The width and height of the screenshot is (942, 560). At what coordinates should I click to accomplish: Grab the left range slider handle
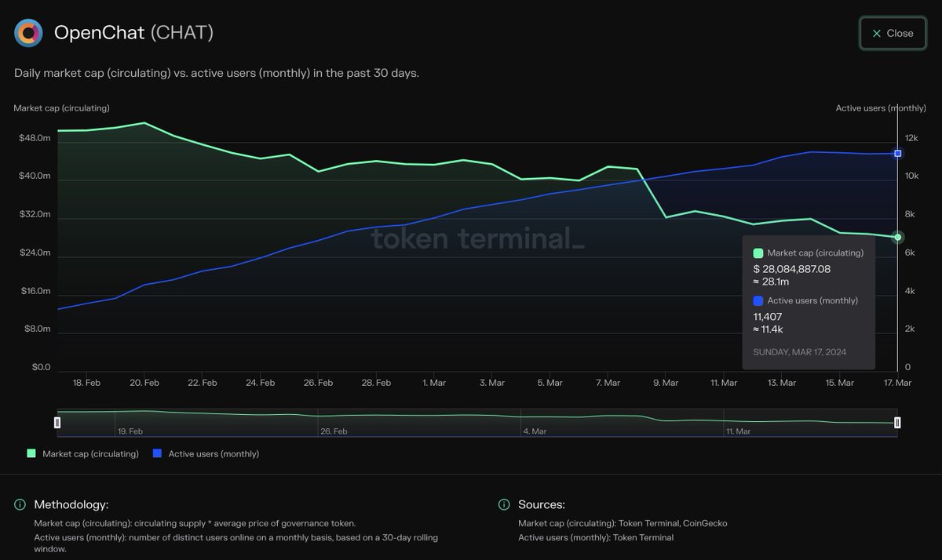57,423
